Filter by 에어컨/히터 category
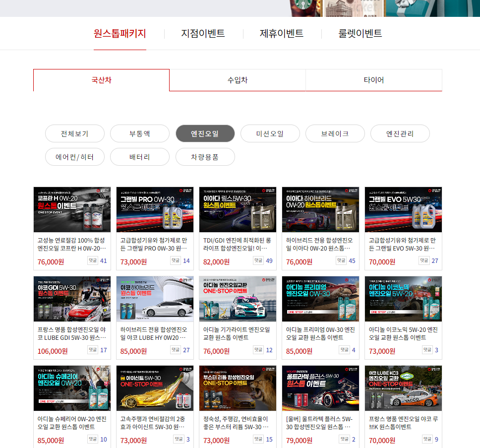 point(75,157)
